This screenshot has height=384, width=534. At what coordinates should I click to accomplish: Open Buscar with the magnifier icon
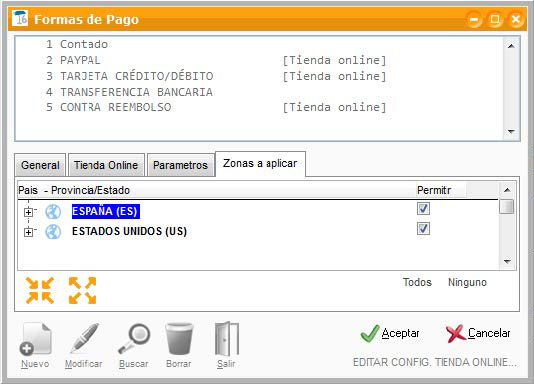click(x=134, y=339)
